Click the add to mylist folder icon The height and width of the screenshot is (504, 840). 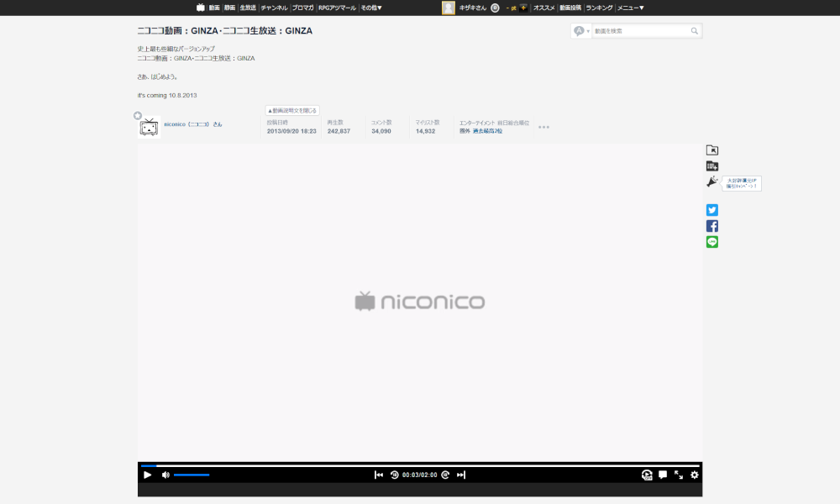click(x=712, y=150)
